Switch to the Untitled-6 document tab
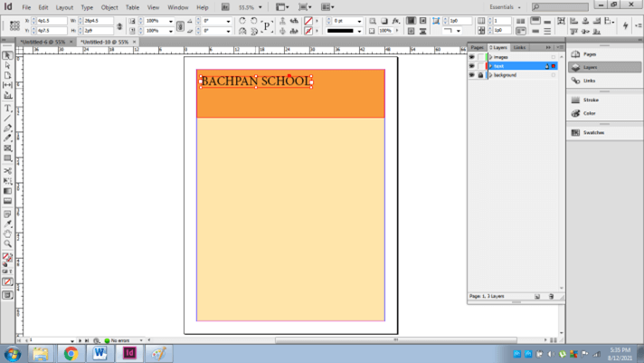 (x=43, y=42)
